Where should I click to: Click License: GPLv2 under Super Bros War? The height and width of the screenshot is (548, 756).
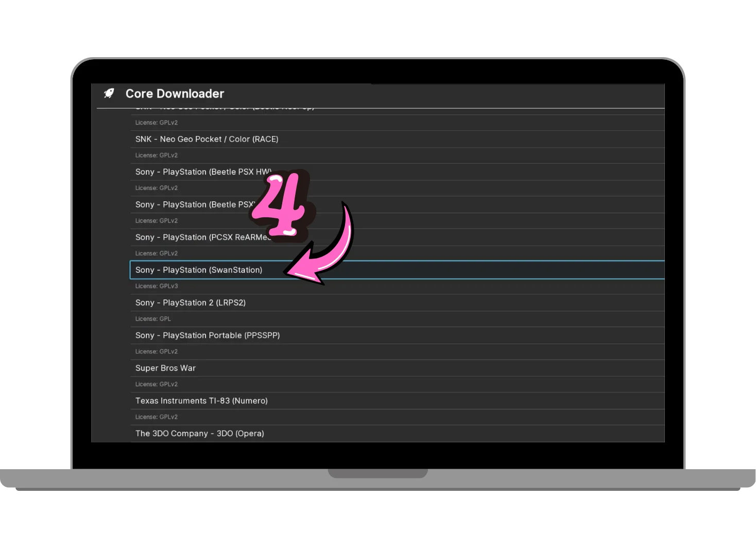[157, 384]
